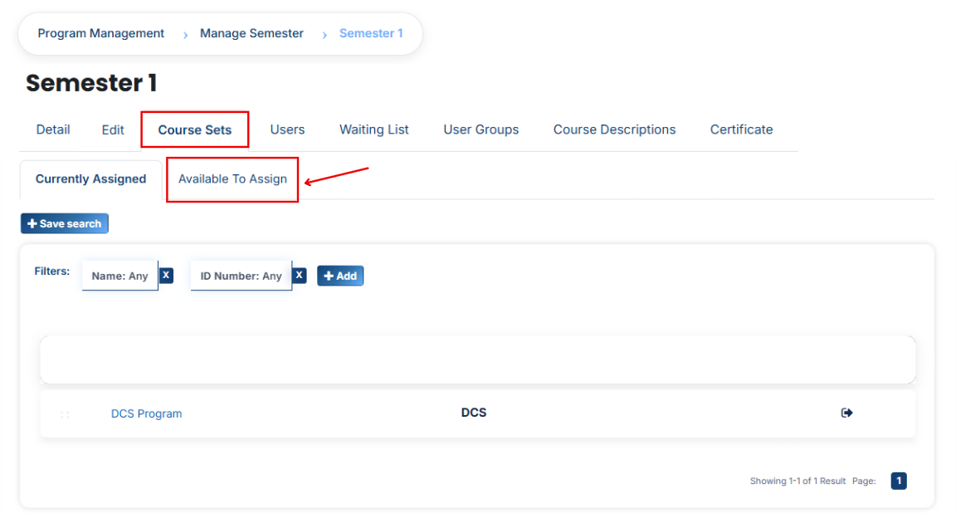Click the Filters: label
Viewport: 980px width, 523px height.
click(x=52, y=271)
